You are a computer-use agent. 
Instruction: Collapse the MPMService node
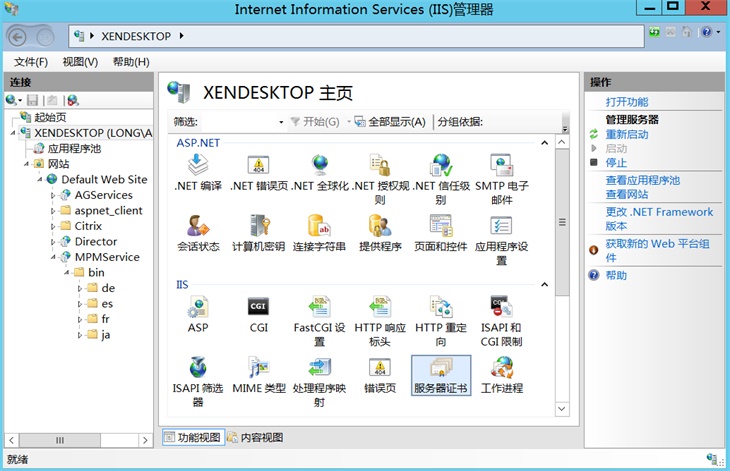click(x=53, y=257)
